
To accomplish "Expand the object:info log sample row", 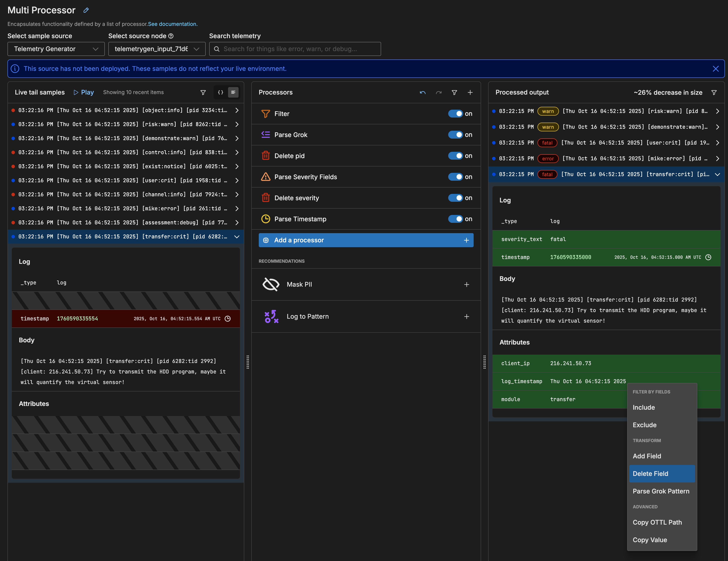I will tap(237, 110).
